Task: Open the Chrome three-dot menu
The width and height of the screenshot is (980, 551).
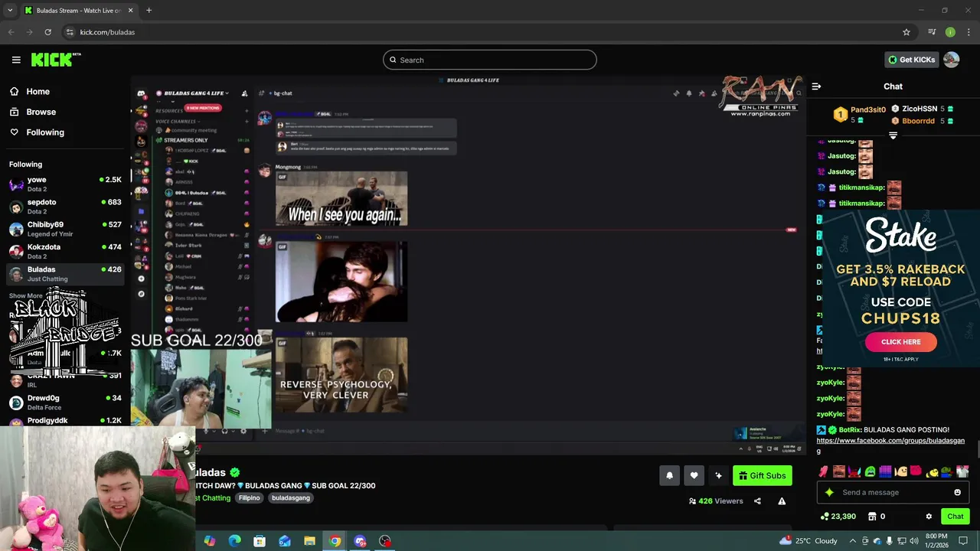Action: click(969, 32)
